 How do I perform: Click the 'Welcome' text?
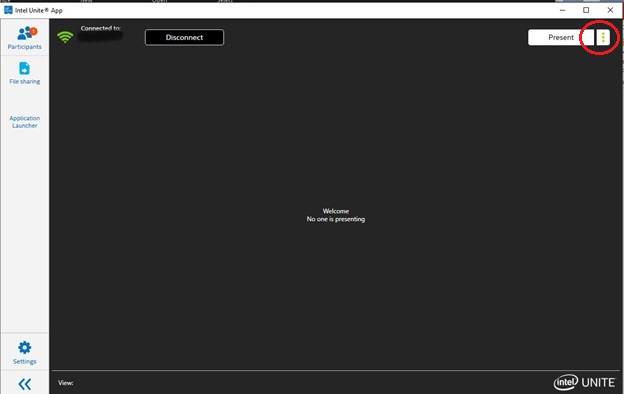point(335,211)
